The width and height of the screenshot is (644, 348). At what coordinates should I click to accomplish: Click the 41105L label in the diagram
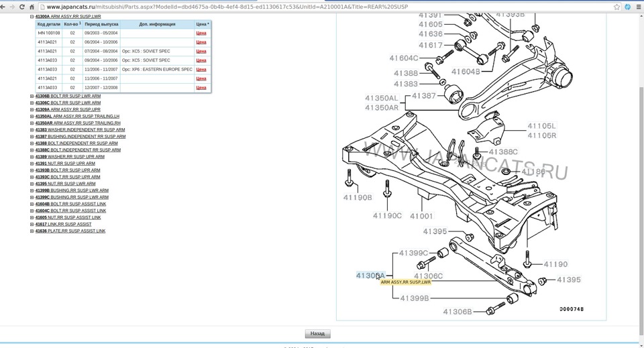542,126
